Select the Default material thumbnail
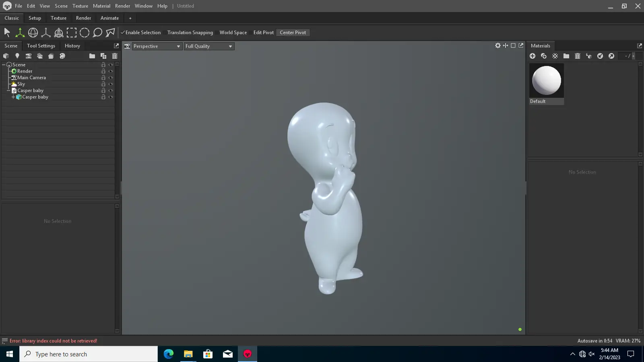 (546, 81)
